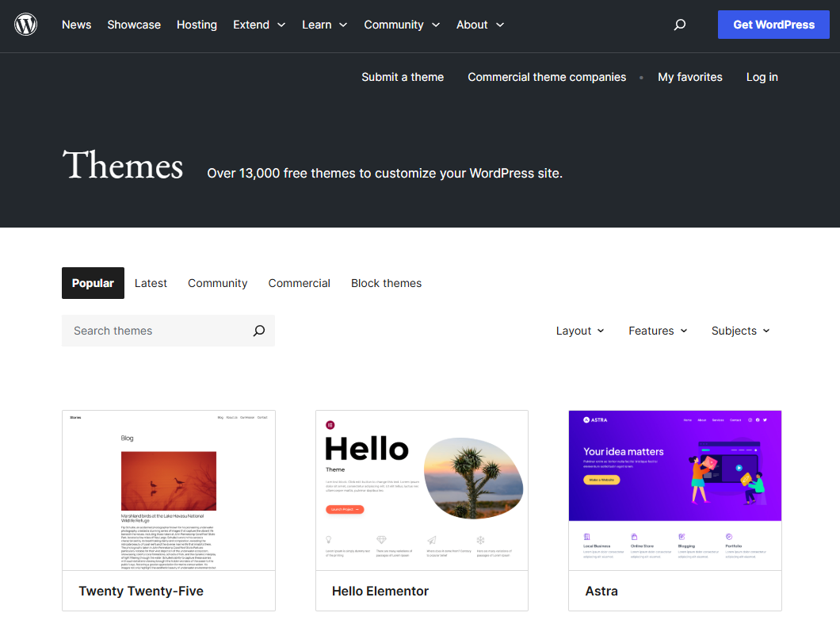Open site search magnifier in header

pos(679,25)
